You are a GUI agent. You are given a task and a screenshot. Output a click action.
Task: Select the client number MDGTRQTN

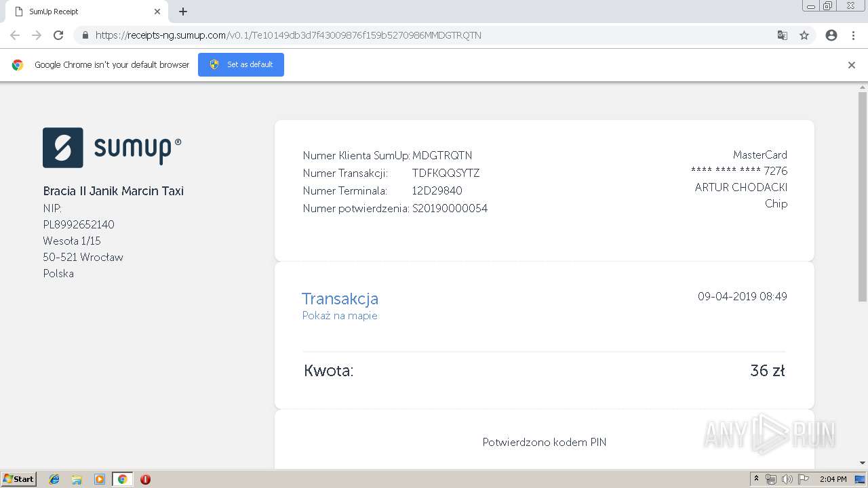click(x=442, y=155)
